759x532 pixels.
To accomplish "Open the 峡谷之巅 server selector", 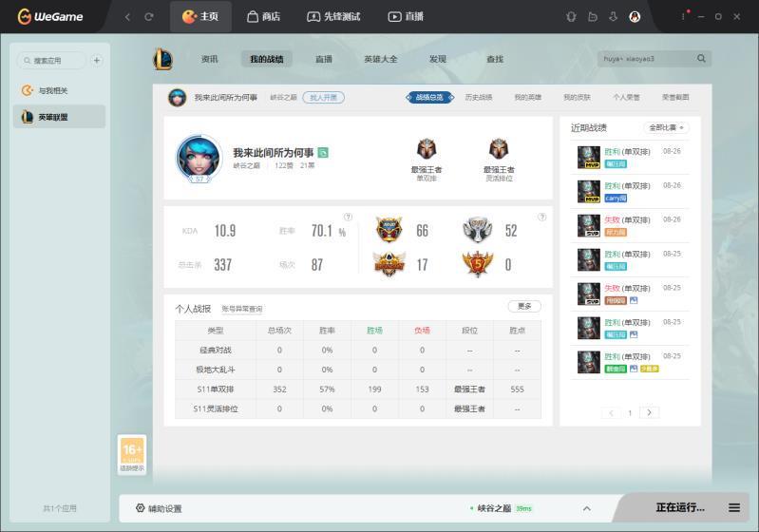I will pyautogui.click(x=500, y=508).
